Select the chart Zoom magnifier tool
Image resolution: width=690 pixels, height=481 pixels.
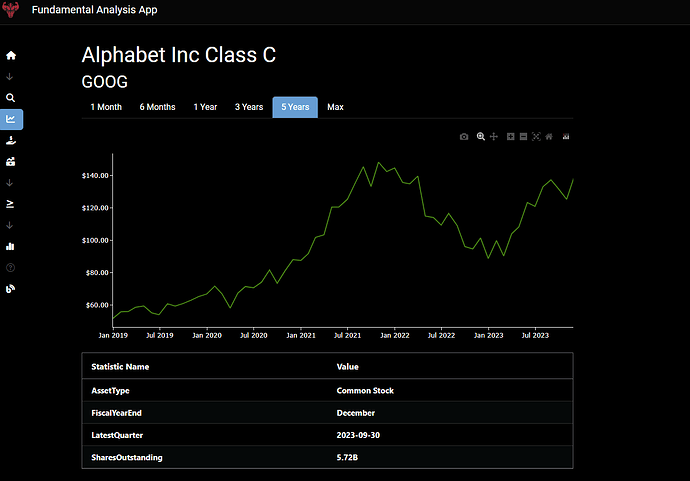481,136
